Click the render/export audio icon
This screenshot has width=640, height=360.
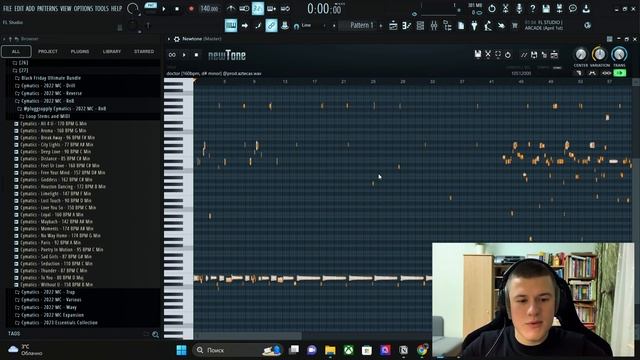click(x=559, y=9)
